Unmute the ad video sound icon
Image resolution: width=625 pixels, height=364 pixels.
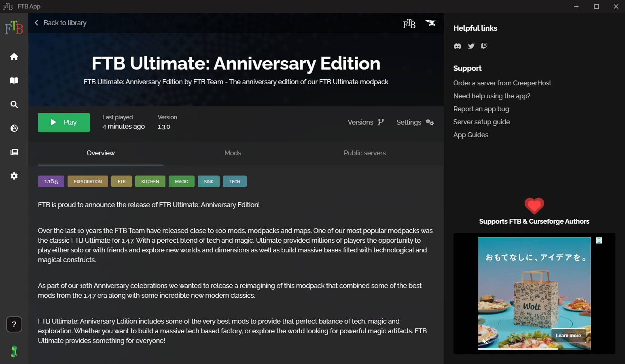[x=486, y=342]
